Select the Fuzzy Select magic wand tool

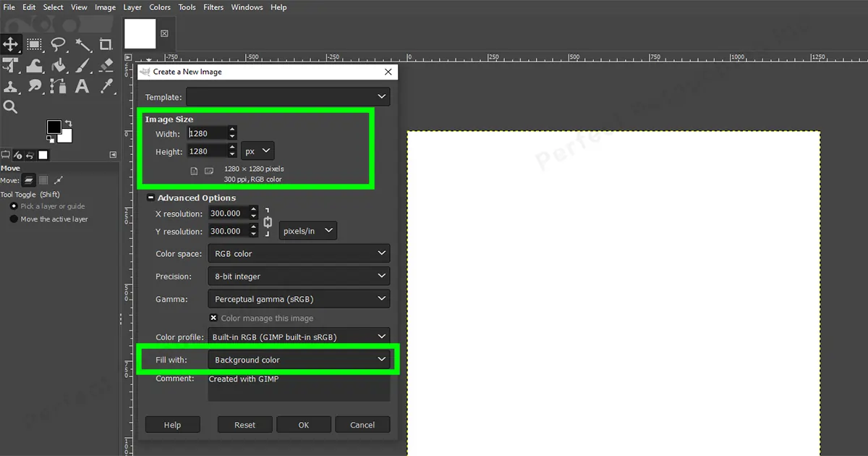[82, 45]
